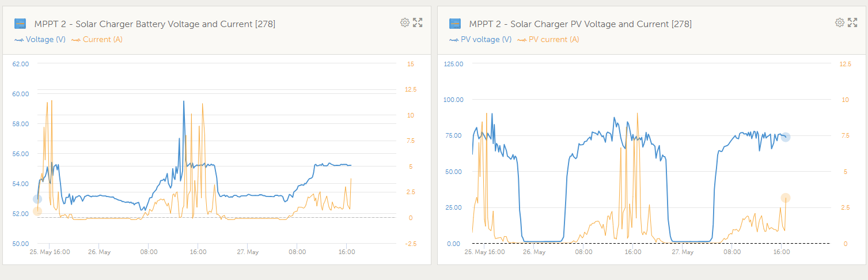Click orange current marker dot at battery chart start
Image resolution: width=868 pixels, height=280 pixels.
point(37,211)
